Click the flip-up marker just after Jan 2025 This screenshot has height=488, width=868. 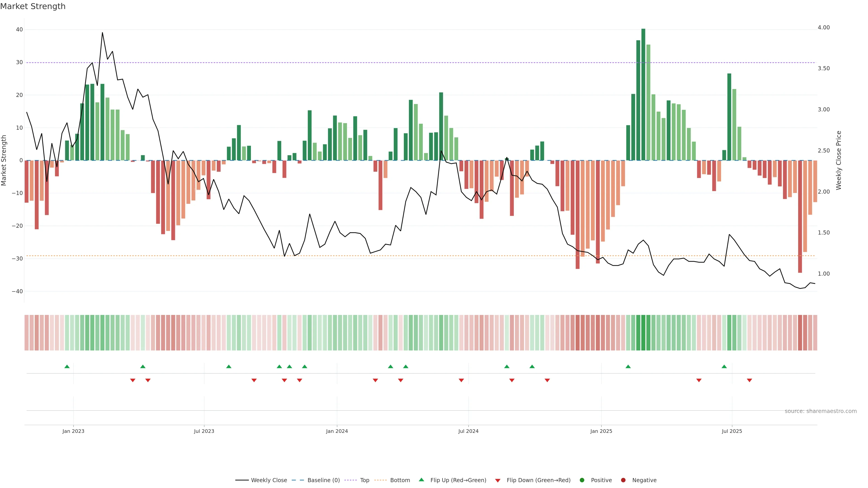(628, 366)
